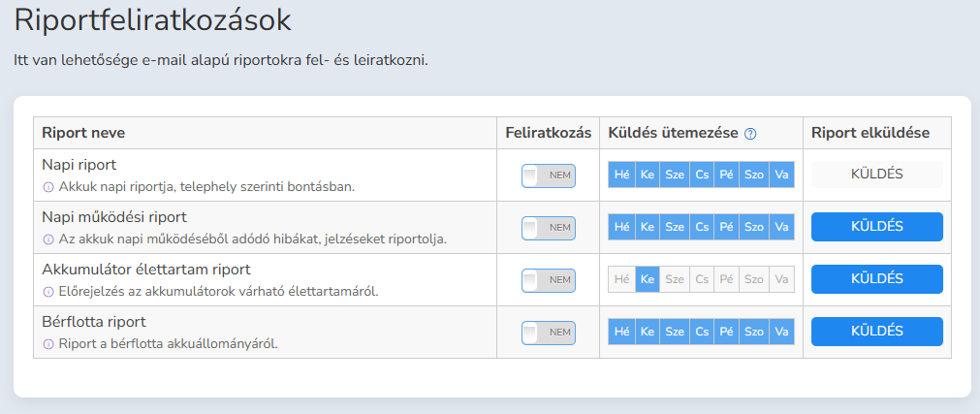Turn on Akkumulátor élettartam riport subscription
Viewport: 980px width, 414px height.
click(x=549, y=280)
